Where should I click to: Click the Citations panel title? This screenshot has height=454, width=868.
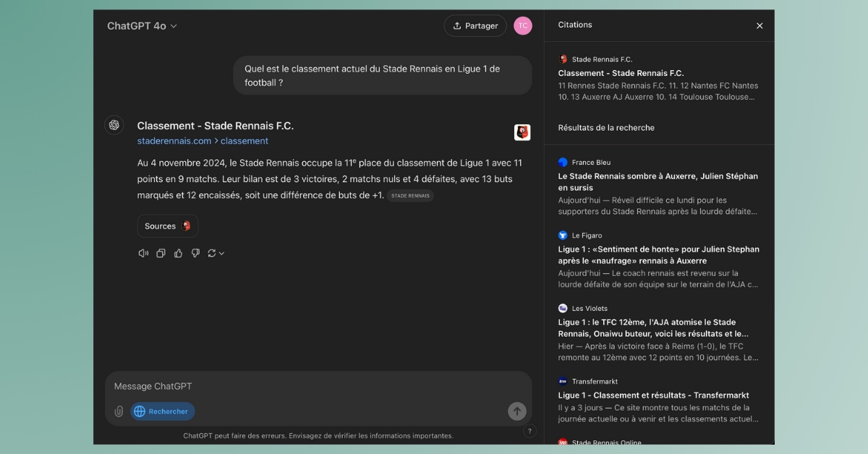(x=575, y=25)
